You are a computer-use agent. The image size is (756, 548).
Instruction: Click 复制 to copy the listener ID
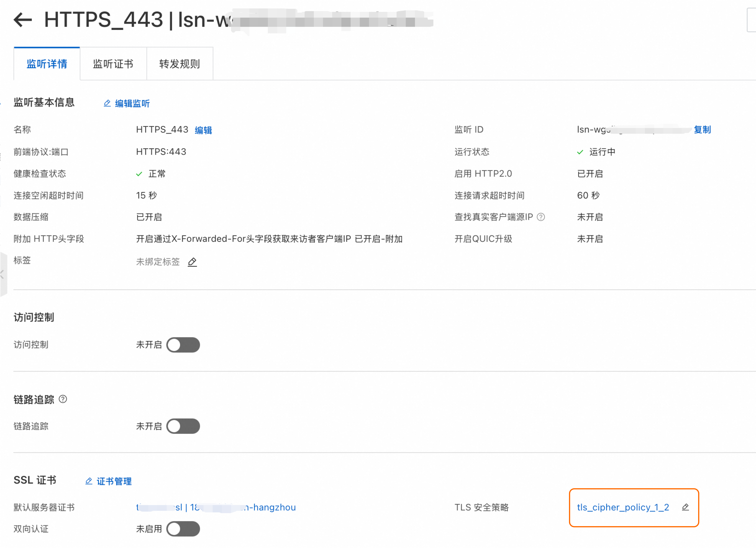pos(702,129)
